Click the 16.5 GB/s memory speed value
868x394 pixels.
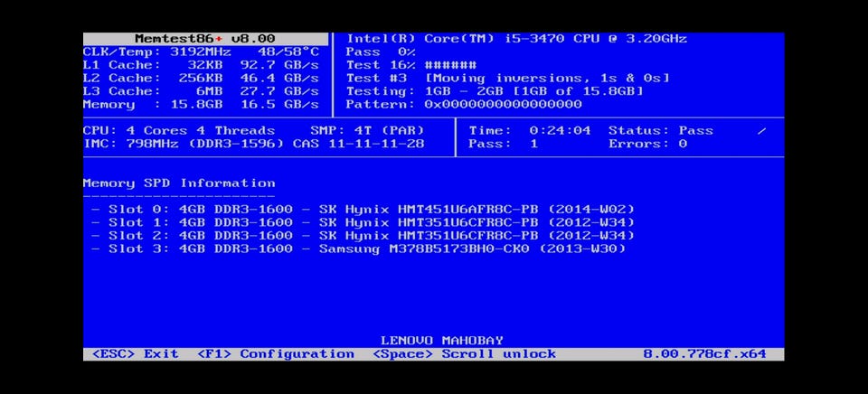pyautogui.click(x=279, y=105)
